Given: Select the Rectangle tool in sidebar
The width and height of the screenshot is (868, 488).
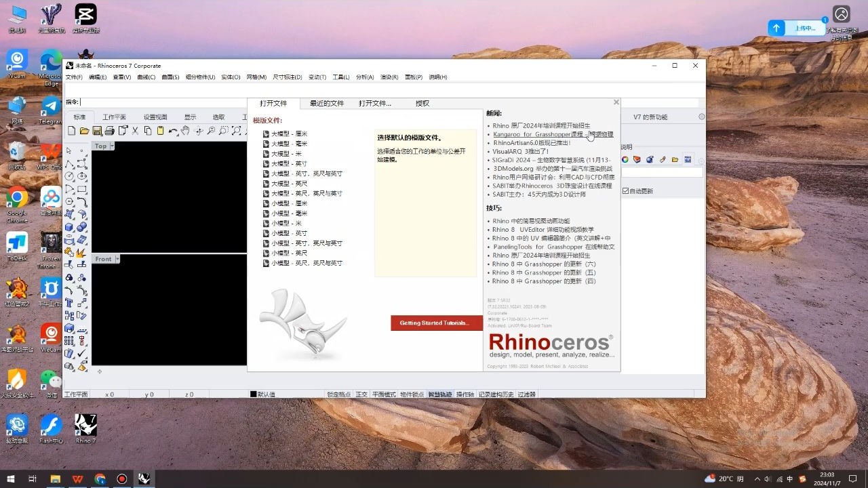Looking at the screenshot, I should point(82,189).
